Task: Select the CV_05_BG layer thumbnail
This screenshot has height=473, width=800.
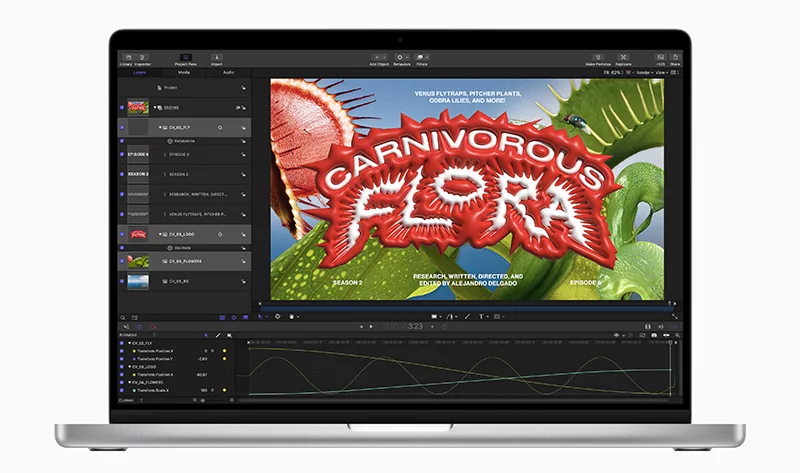Action: click(138, 281)
